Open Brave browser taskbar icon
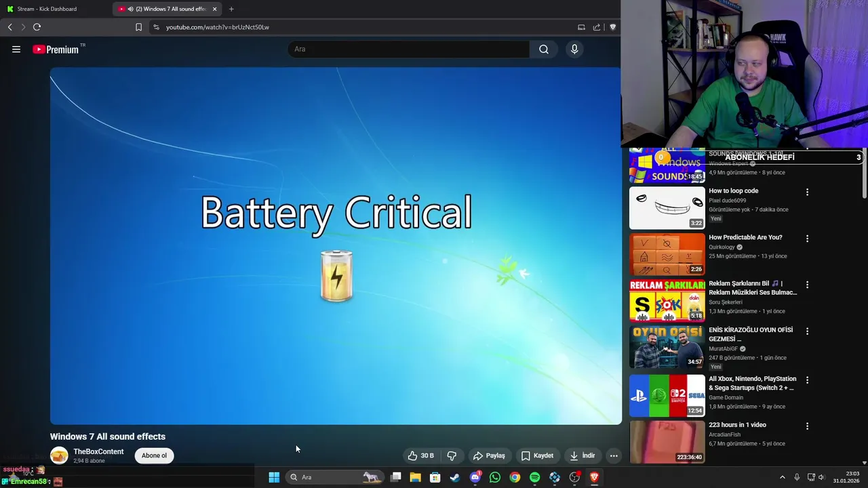868x488 pixels. click(595, 477)
